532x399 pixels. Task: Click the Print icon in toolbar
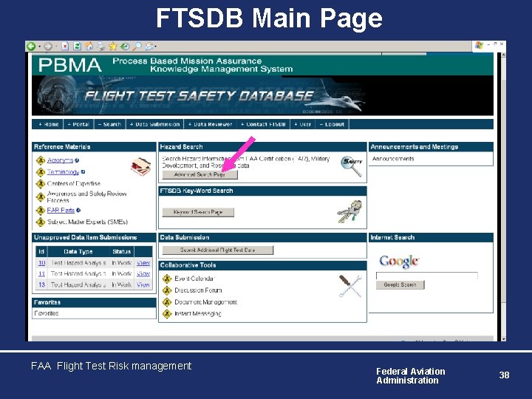click(100, 46)
